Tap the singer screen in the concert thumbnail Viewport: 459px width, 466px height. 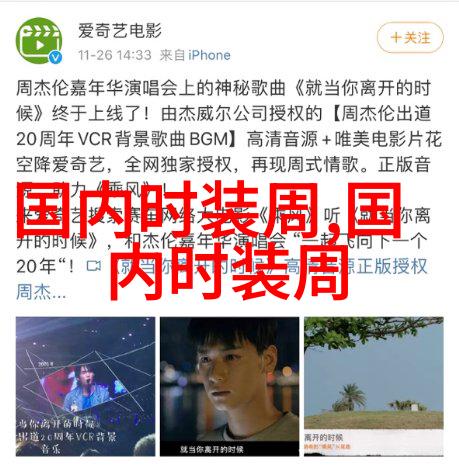coord(83,387)
